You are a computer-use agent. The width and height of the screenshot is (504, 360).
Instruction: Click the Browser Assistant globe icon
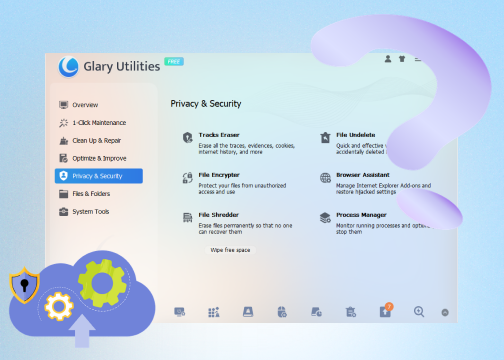325,178
